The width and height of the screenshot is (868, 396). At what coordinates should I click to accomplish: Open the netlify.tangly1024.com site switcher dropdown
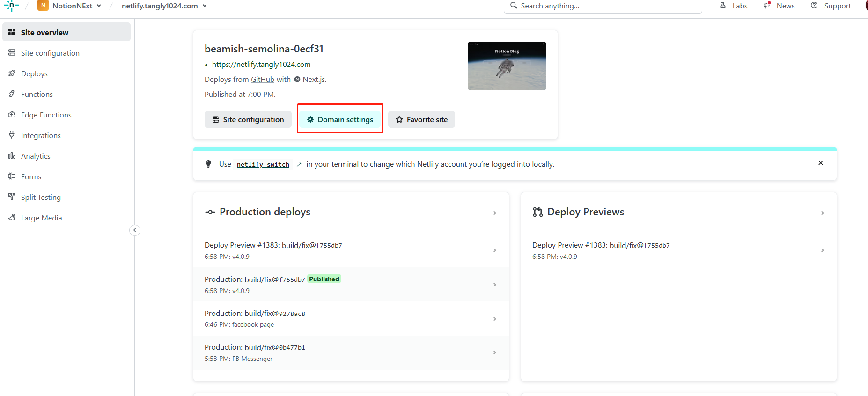pos(164,6)
